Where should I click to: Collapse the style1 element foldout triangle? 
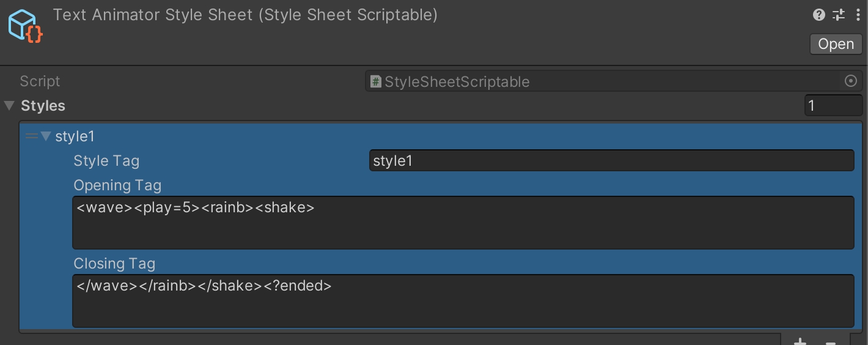click(46, 136)
